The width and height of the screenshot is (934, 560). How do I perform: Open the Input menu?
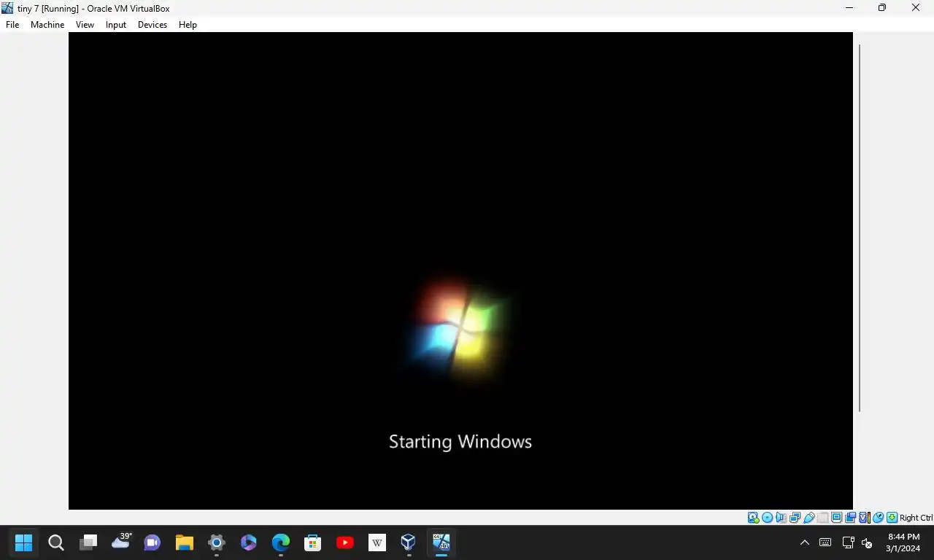coord(116,25)
